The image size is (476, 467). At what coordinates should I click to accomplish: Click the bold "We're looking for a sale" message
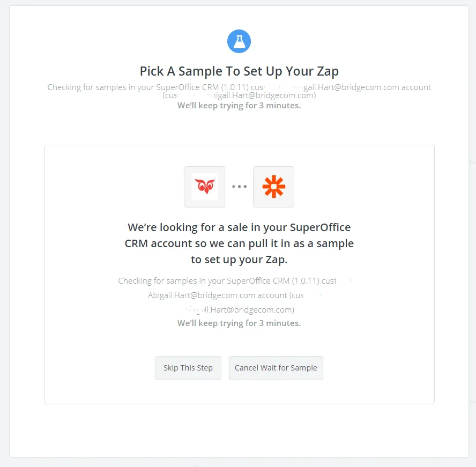[239, 227]
